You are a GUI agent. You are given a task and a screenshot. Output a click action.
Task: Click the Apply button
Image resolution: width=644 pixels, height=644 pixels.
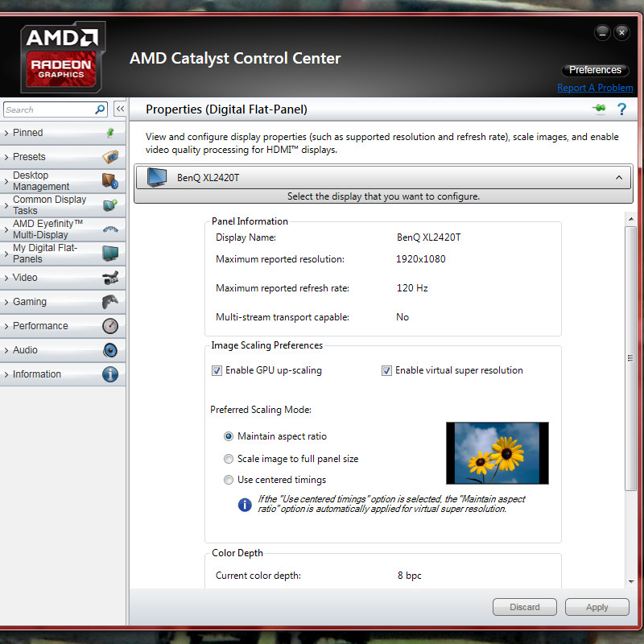click(x=597, y=607)
